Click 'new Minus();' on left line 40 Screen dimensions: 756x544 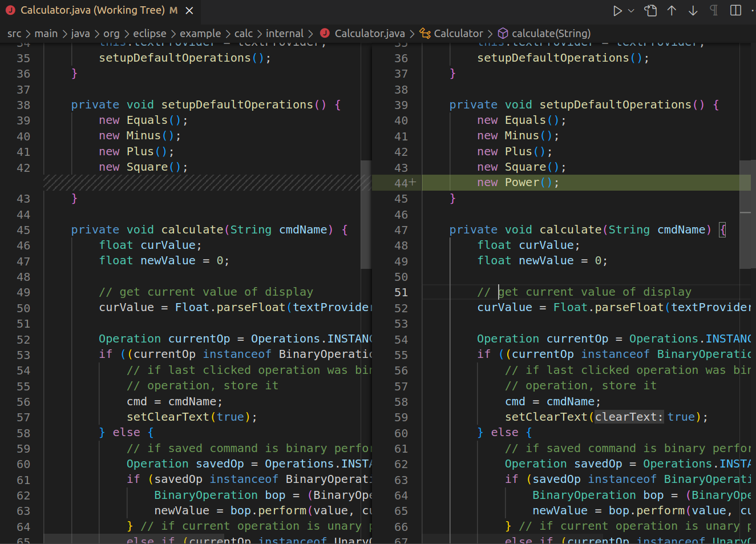pyautogui.click(x=140, y=135)
